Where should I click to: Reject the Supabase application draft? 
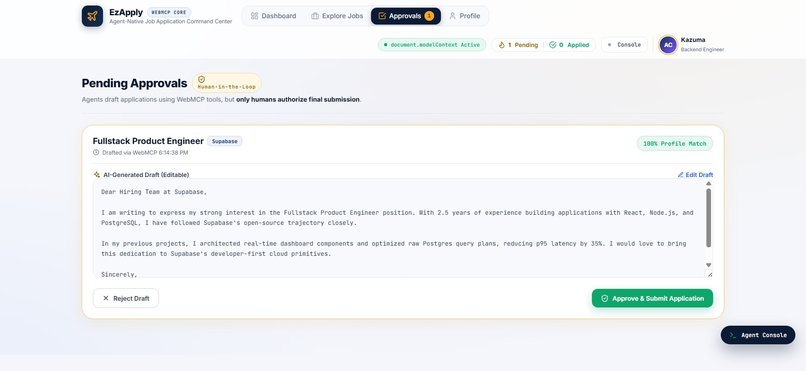(x=126, y=298)
